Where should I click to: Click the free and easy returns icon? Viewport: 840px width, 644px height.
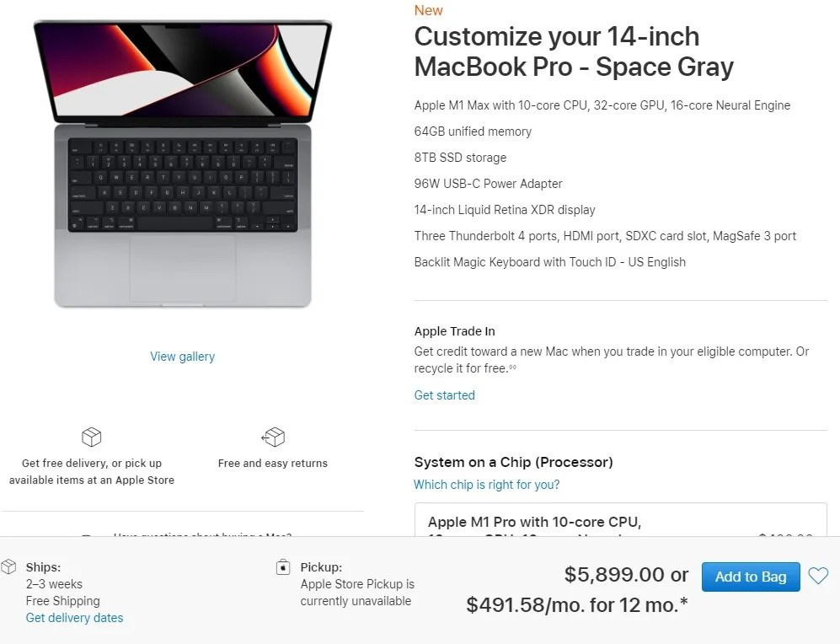[273, 437]
